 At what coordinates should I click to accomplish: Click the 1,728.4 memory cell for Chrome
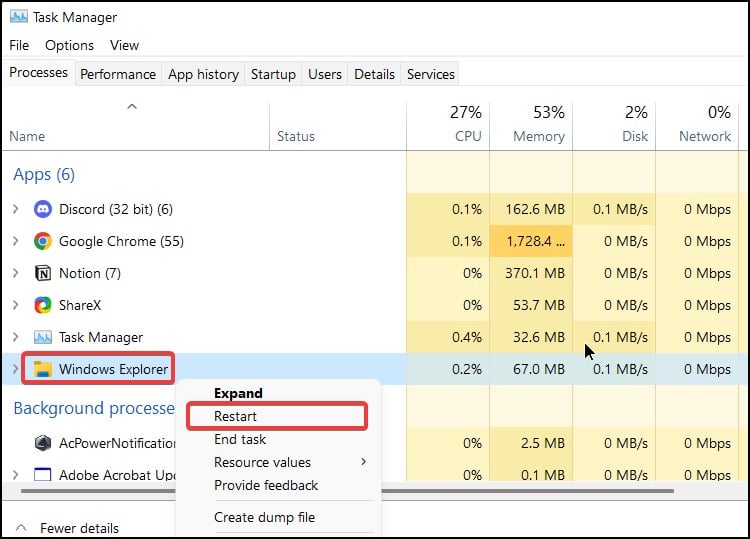click(x=531, y=241)
